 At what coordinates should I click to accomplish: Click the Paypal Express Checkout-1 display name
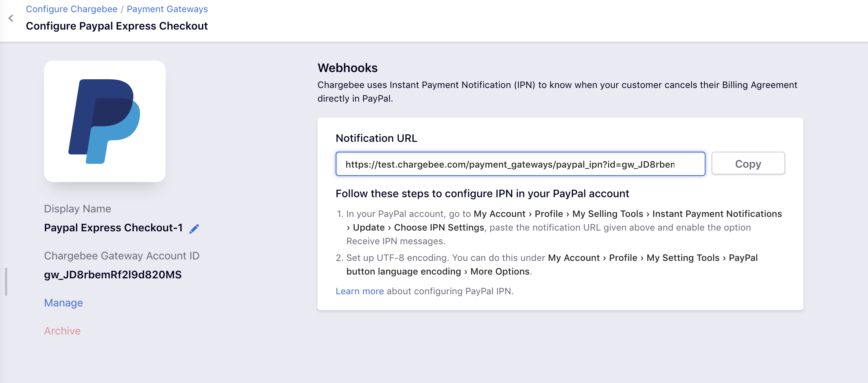(113, 228)
